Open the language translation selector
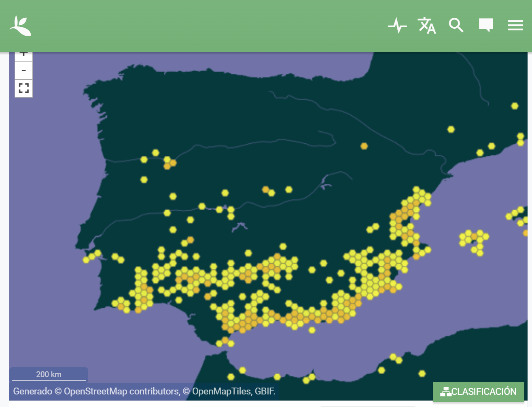The width and height of the screenshot is (532, 407). tap(426, 26)
